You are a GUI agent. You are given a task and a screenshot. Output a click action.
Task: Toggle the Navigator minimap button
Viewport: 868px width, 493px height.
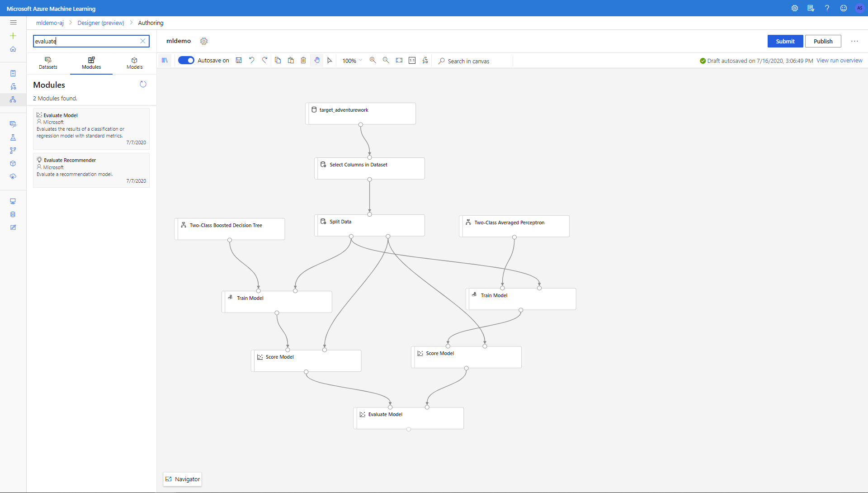pos(183,479)
